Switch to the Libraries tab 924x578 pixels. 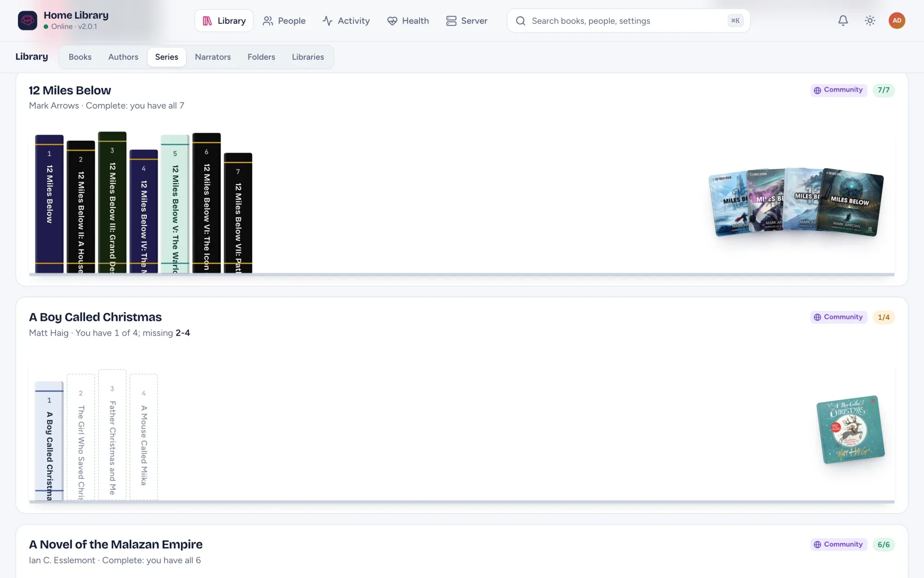click(308, 57)
